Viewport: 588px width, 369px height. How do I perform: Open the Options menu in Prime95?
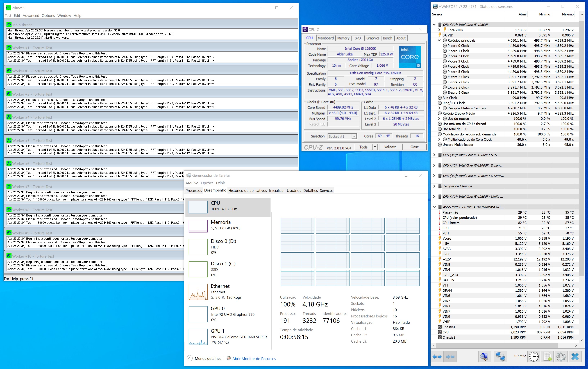(48, 15)
